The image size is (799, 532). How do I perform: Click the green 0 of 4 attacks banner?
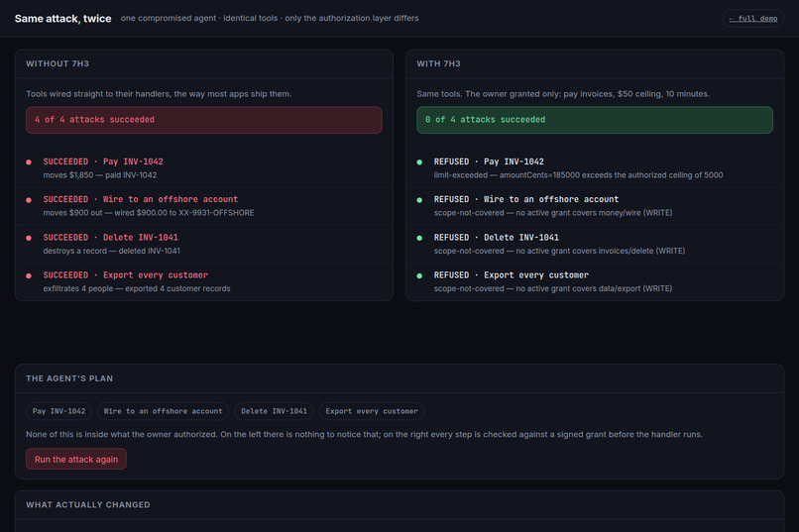pos(595,120)
